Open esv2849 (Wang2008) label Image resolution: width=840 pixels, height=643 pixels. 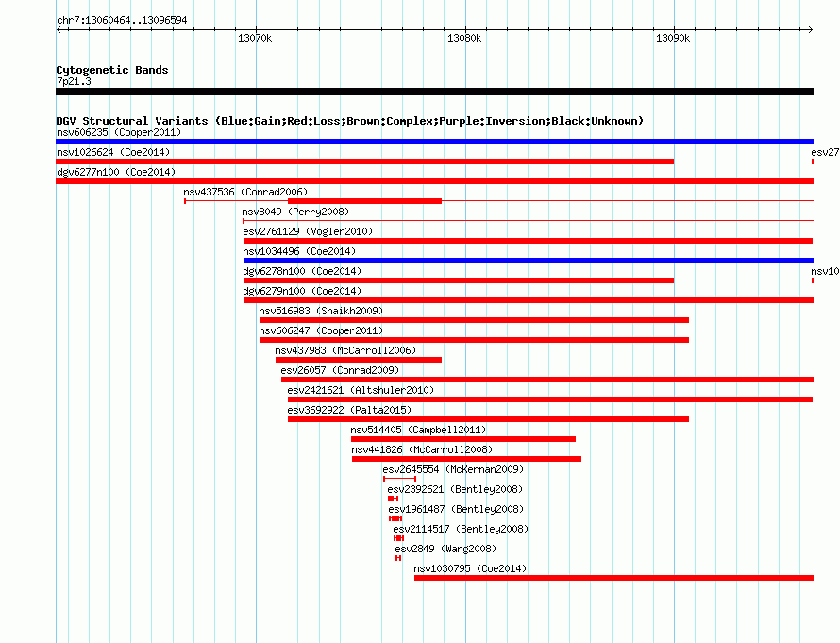[445, 549]
